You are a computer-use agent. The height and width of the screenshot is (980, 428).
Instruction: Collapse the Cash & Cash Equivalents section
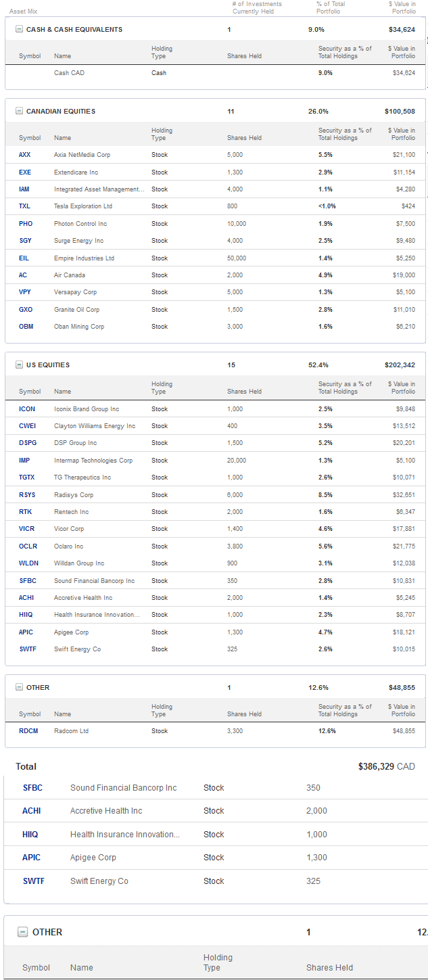(x=19, y=30)
